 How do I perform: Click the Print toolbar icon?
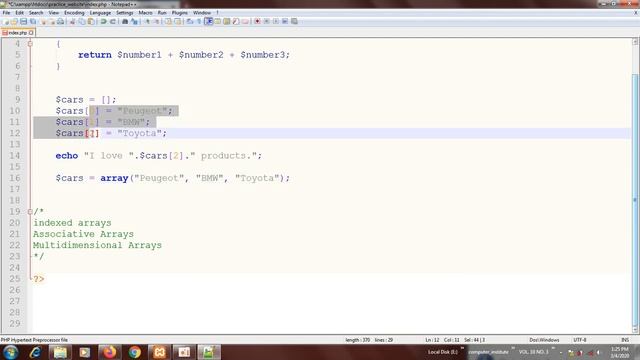(60, 21)
